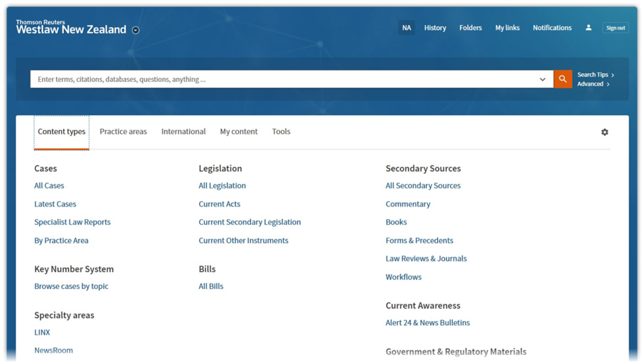Click Government & Regulatory Materials heading

coord(456,351)
